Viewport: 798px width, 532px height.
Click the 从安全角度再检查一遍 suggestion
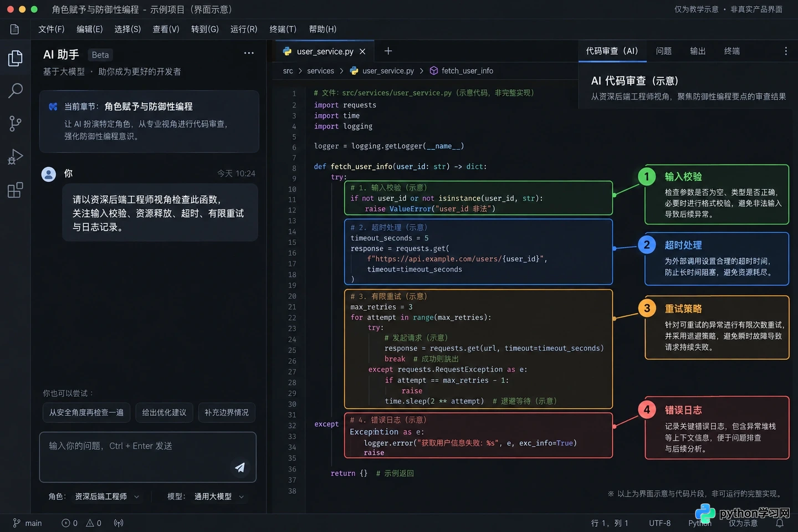pyautogui.click(x=86, y=412)
